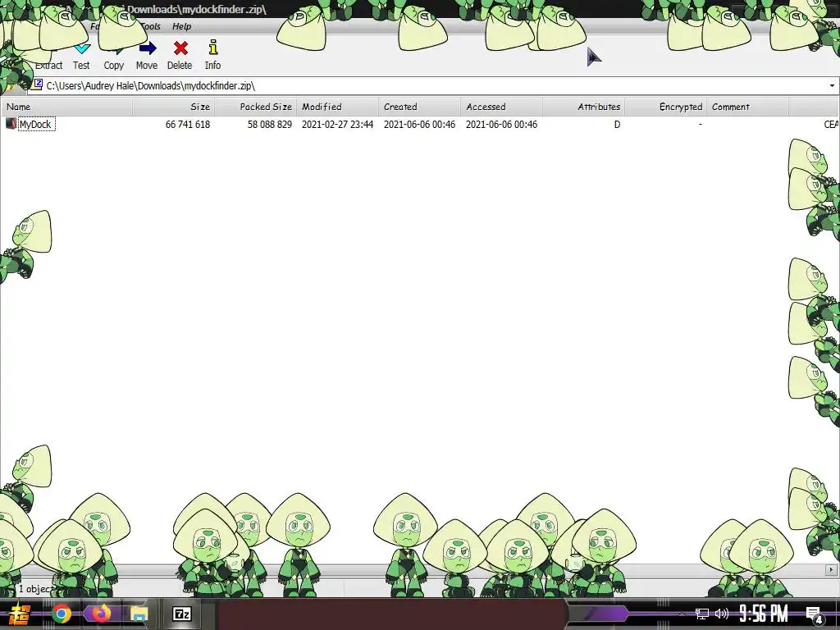Click the archive path address field
This screenshot has width=840, height=630.
428,85
